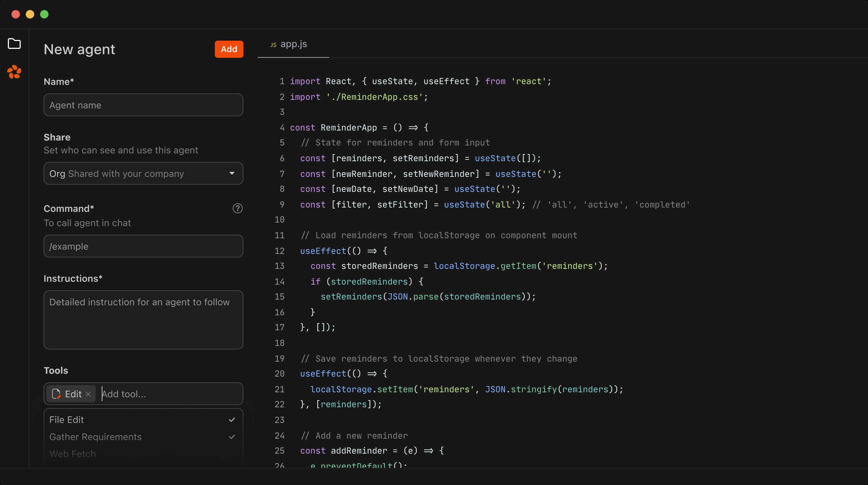Open the Org Shared with your company selector
The width and height of the screenshot is (868, 485).
point(143,173)
